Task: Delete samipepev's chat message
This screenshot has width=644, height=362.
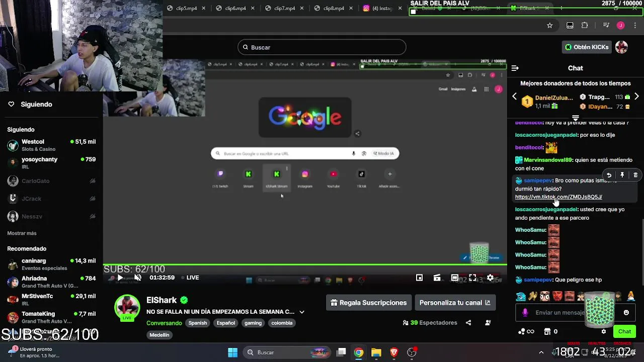Action: point(635,175)
